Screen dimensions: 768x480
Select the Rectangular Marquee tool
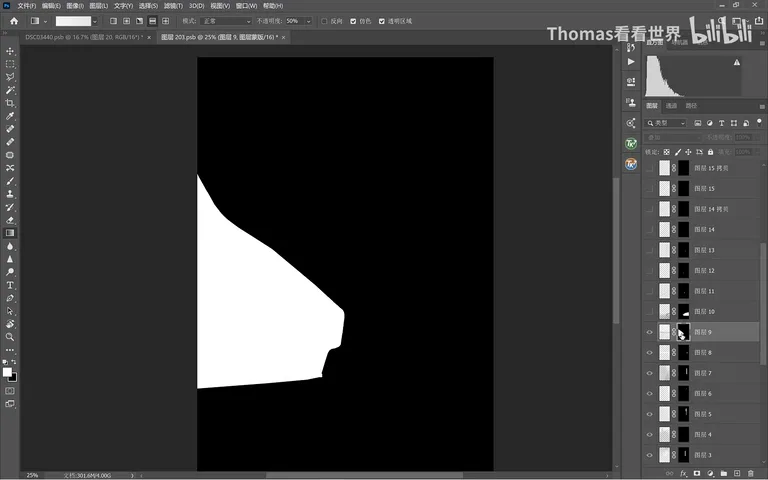click(10, 64)
